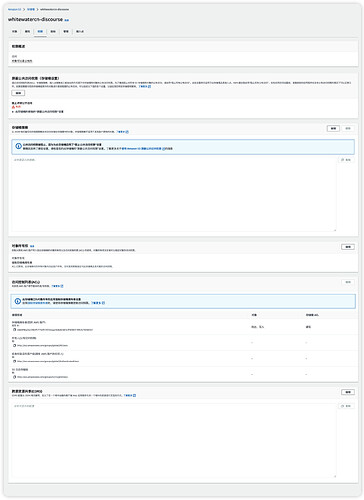Viewport: 364px width, 500px height.
Task: Click inside the CORS configuration text area
Action: [174, 440]
